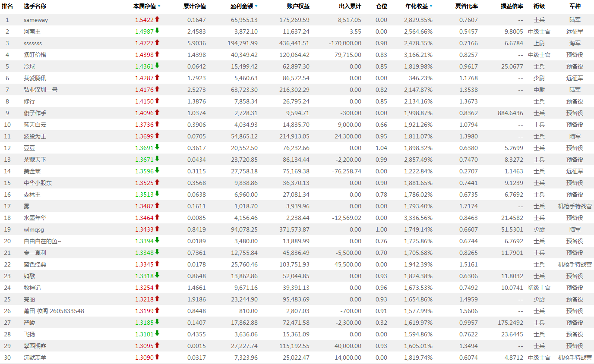Screen dimensions: 594x364
Task: Click the 出入累计 column header
Action: [x=350, y=6]
